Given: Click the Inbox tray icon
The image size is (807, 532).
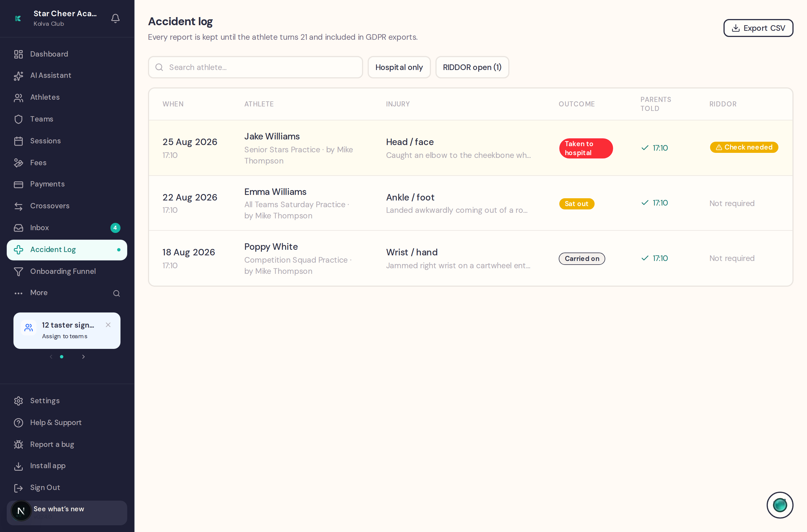Looking at the screenshot, I should (x=18, y=228).
